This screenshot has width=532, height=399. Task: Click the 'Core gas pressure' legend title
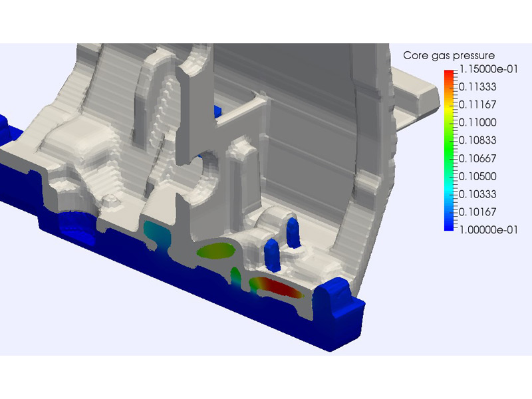tap(448, 56)
